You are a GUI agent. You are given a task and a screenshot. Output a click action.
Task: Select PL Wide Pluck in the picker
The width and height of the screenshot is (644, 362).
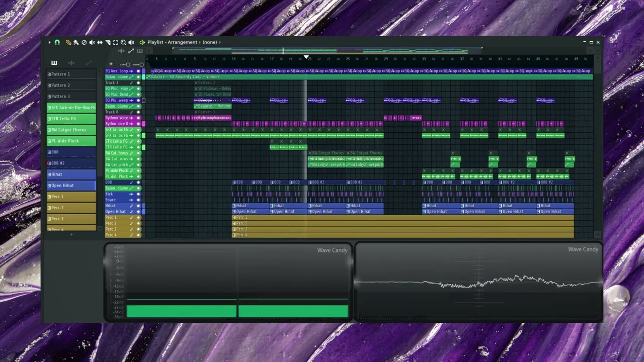tap(71, 141)
